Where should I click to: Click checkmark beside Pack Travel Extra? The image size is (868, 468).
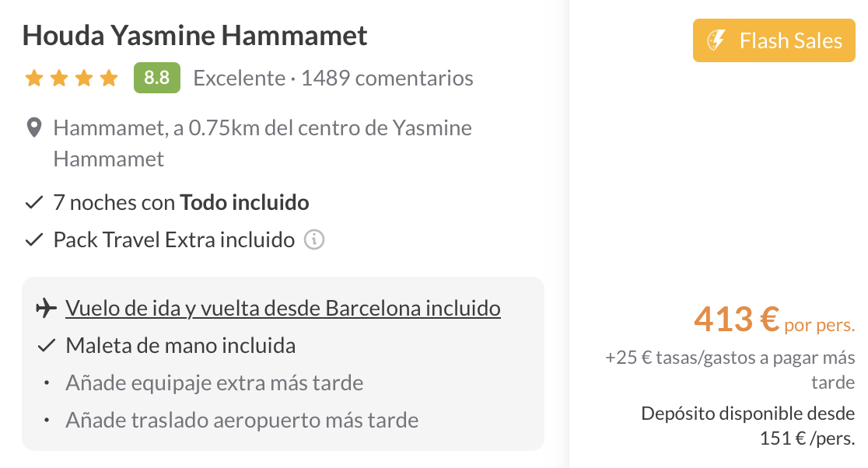click(x=33, y=240)
